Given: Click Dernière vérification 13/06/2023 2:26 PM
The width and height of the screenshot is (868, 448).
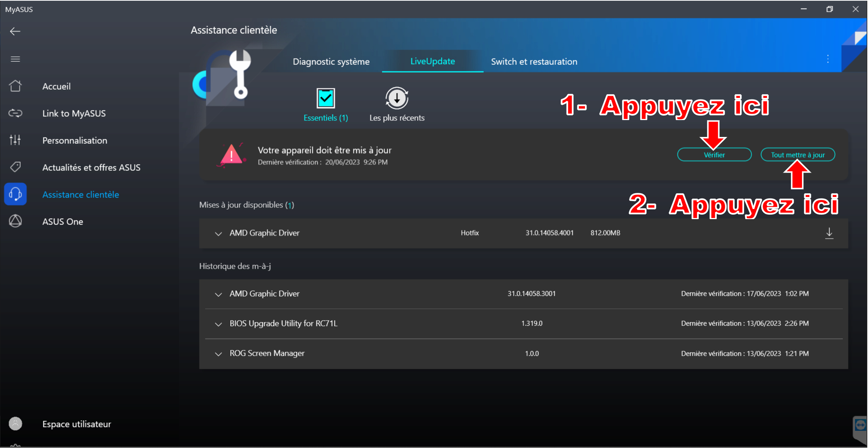Looking at the screenshot, I should [x=745, y=323].
